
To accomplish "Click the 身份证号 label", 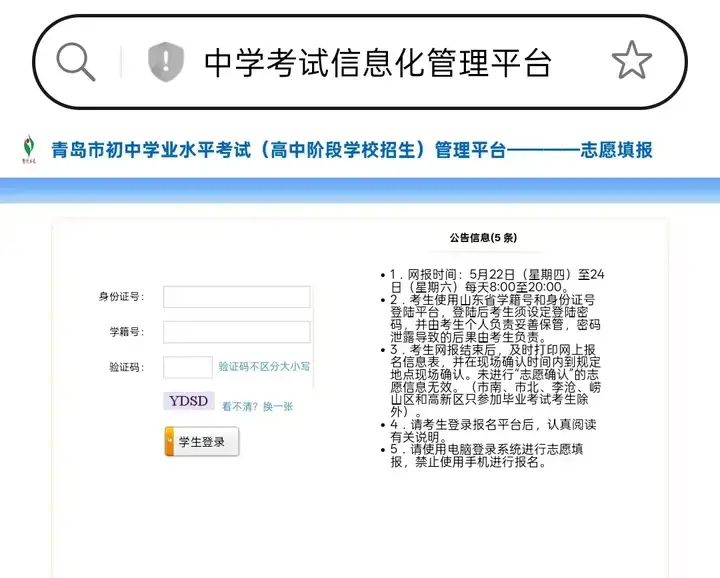I will (121, 297).
